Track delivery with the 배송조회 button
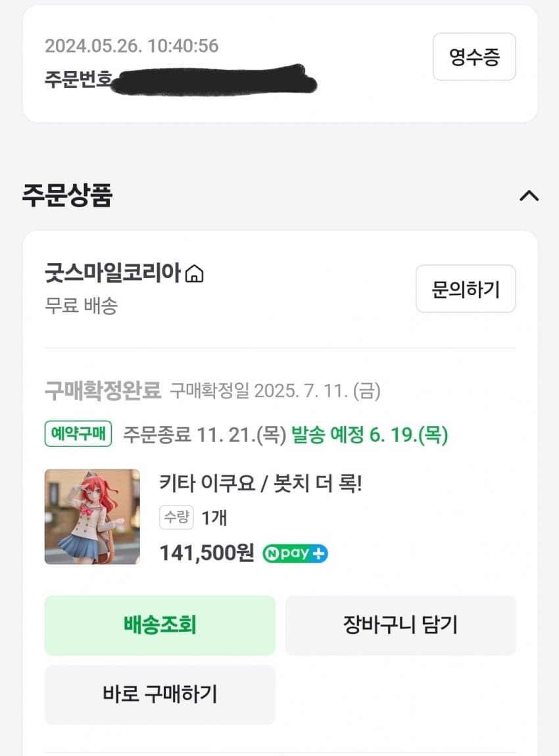Image resolution: width=559 pixels, height=756 pixels. click(x=160, y=625)
